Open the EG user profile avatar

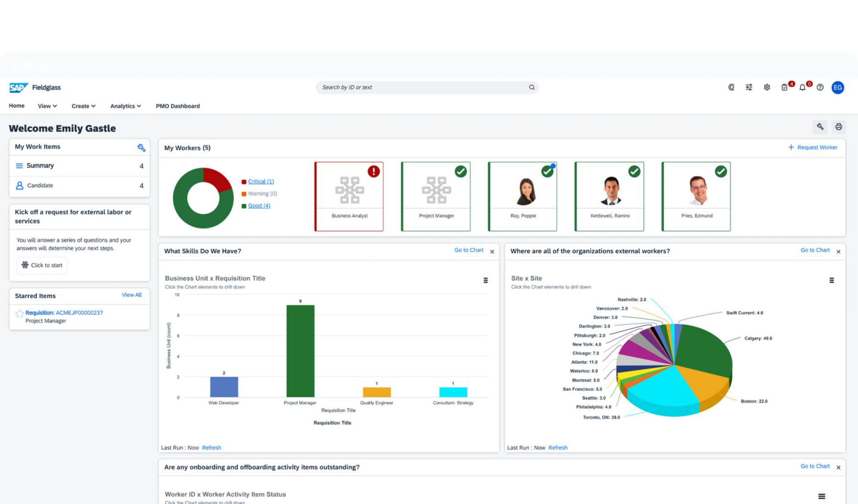(837, 88)
